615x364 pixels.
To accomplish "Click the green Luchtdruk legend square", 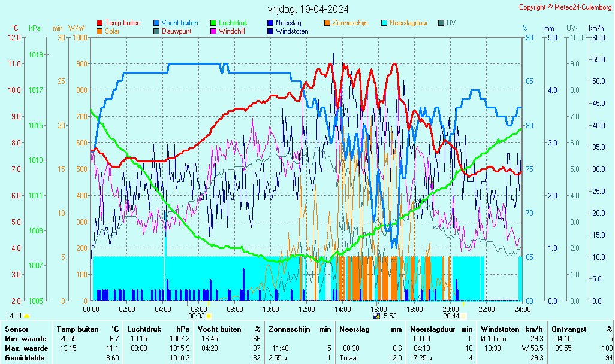I will pos(213,23).
